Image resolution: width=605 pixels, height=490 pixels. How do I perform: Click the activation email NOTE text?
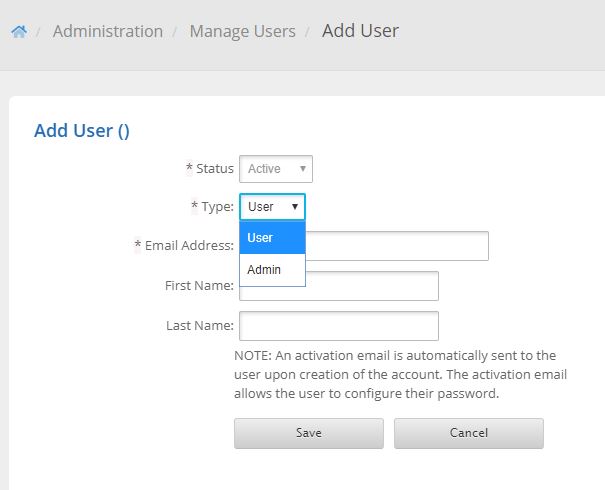(400, 374)
